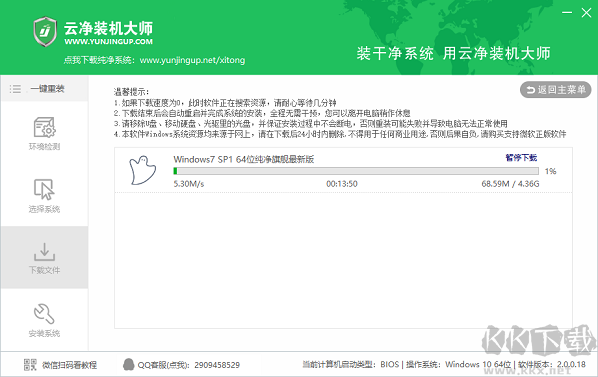Click the 1% progress percentage
The image size is (598, 377).
[x=550, y=172]
